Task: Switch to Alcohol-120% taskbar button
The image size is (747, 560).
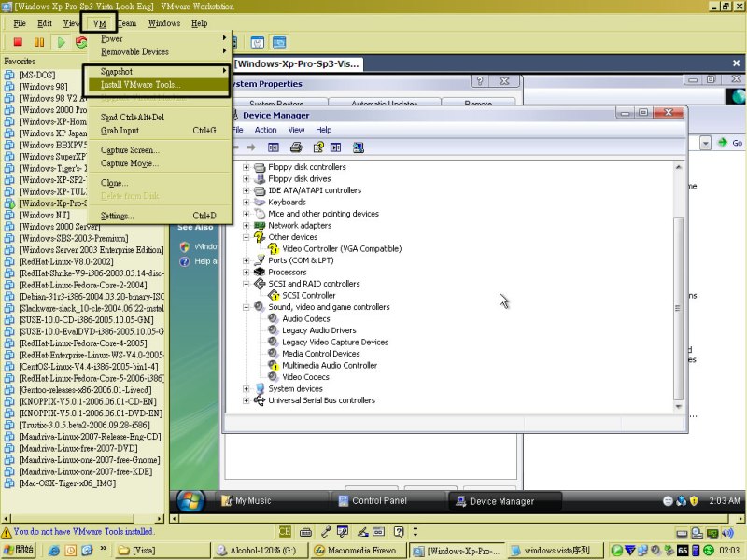Action: point(261,551)
